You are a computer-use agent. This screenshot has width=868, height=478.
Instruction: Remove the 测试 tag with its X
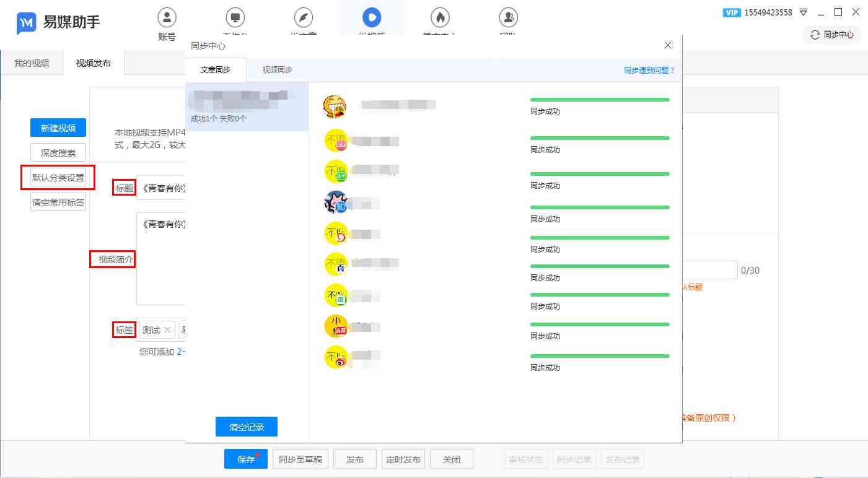tap(167, 330)
